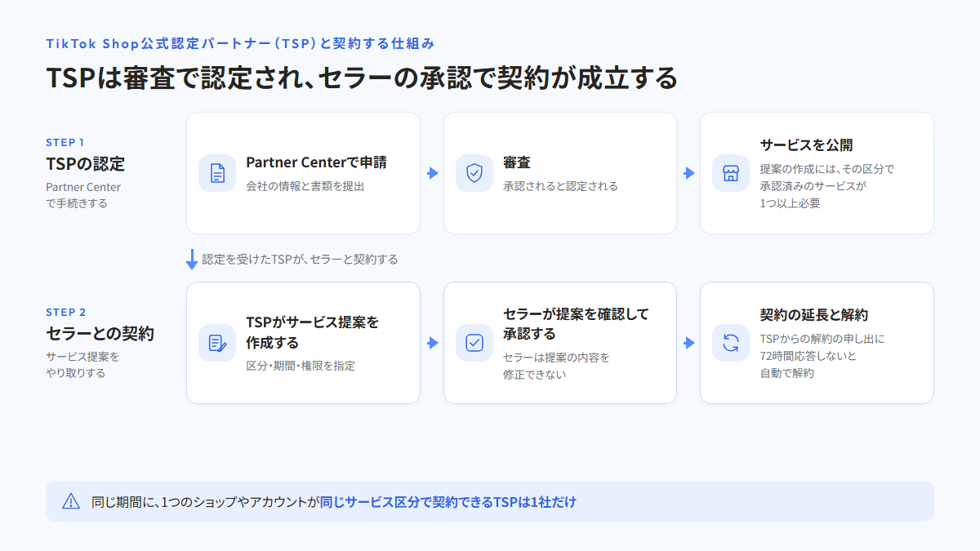This screenshot has height=551, width=980.
Task: Click the highlighted text '同じサービス区分で契約できるTSPは1社だけ'
Action: 448,502
